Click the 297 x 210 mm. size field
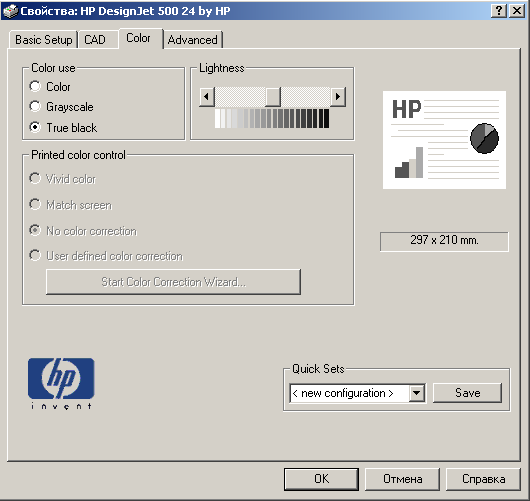530x501 pixels. coord(444,241)
